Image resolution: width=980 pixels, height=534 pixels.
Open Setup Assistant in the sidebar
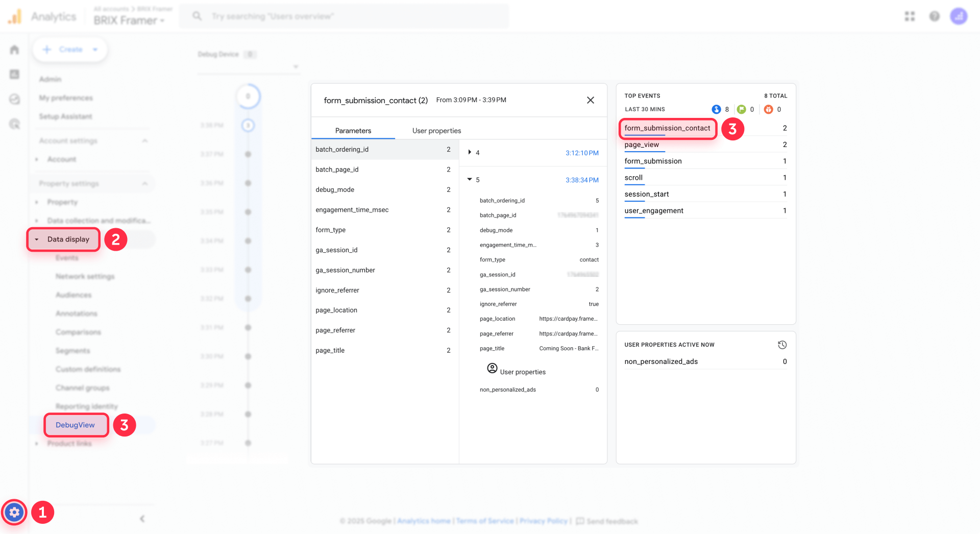pyautogui.click(x=65, y=116)
